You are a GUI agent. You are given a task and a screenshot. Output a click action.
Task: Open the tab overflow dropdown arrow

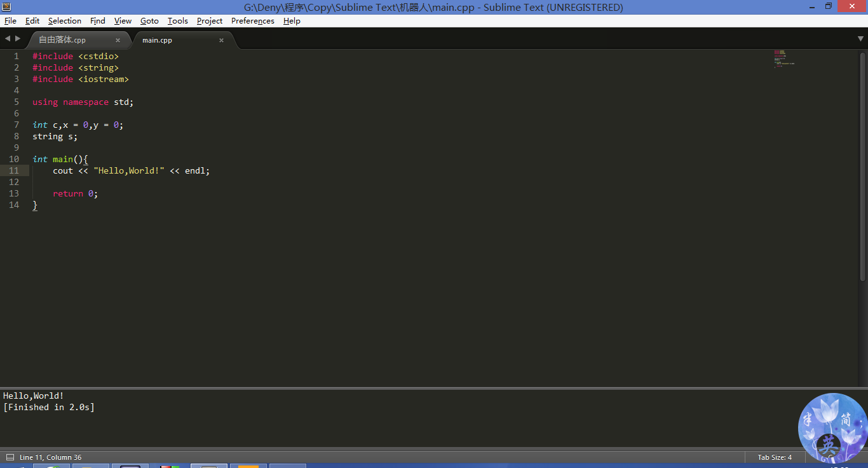(862, 39)
